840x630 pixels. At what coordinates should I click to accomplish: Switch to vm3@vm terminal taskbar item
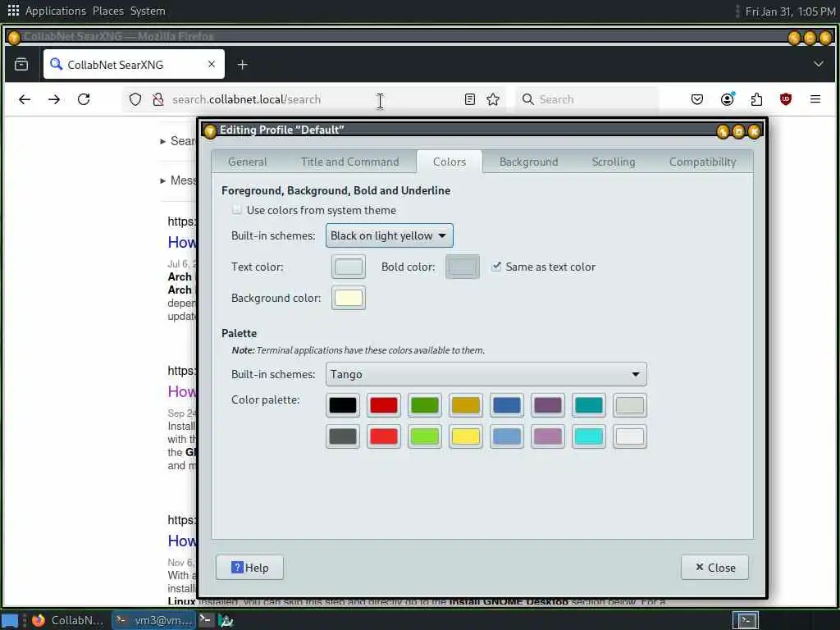(154, 620)
